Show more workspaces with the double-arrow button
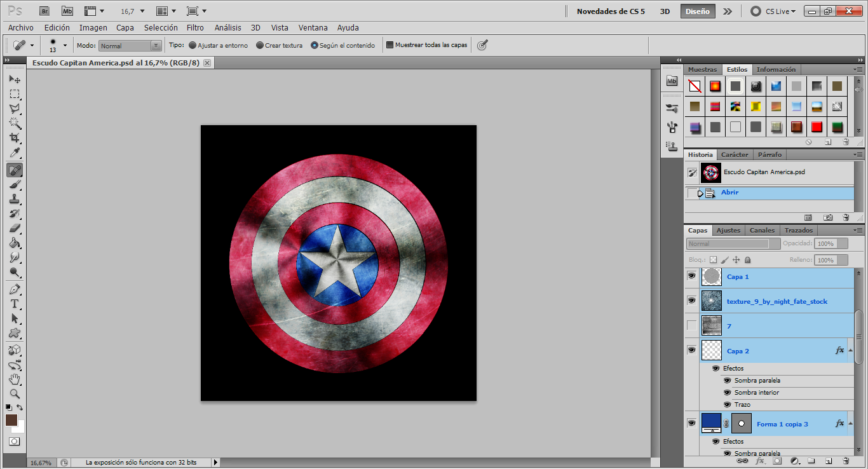868x469 pixels. pyautogui.click(x=728, y=11)
